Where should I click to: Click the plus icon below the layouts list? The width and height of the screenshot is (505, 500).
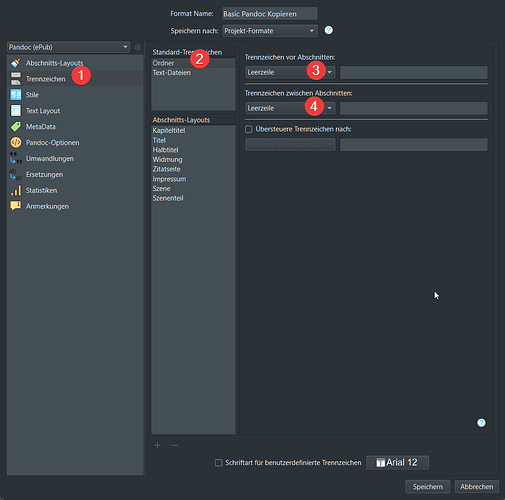click(158, 445)
